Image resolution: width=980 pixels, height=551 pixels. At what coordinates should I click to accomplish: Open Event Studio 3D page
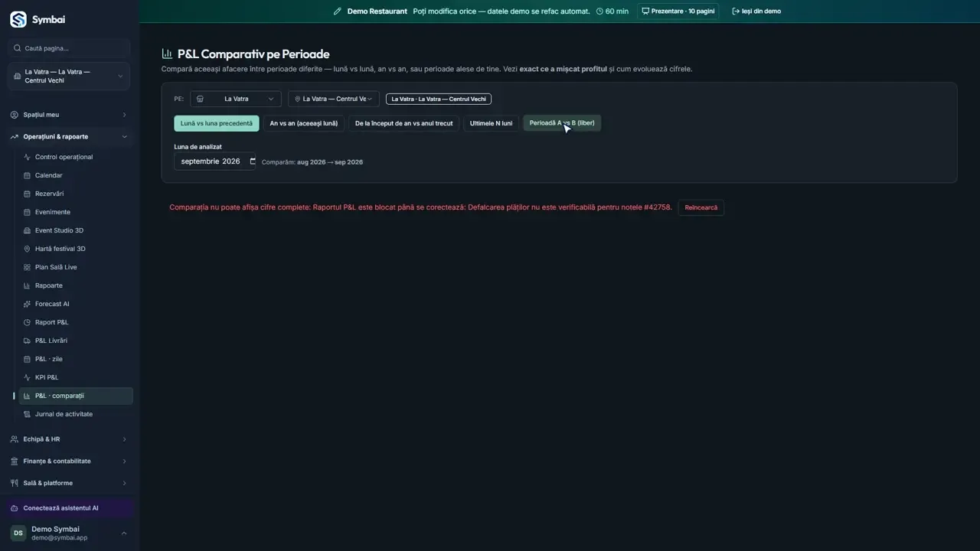click(76, 230)
